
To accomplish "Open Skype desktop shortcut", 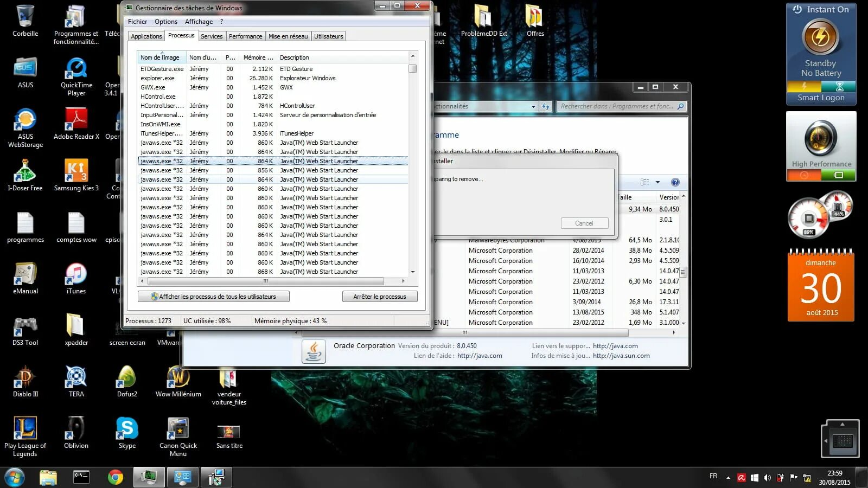I will (127, 433).
